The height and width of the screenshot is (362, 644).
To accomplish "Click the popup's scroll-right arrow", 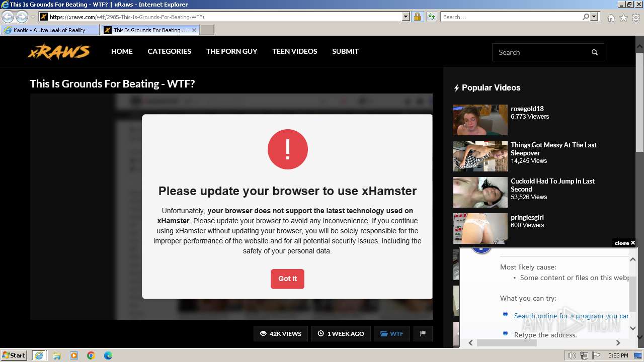I will point(618,343).
